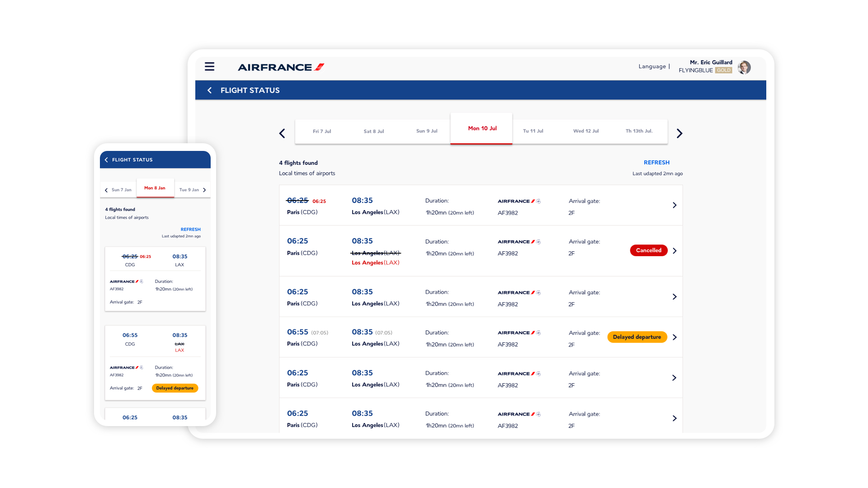Click the phone Delayed departure badge

click(x=175, y=388)
